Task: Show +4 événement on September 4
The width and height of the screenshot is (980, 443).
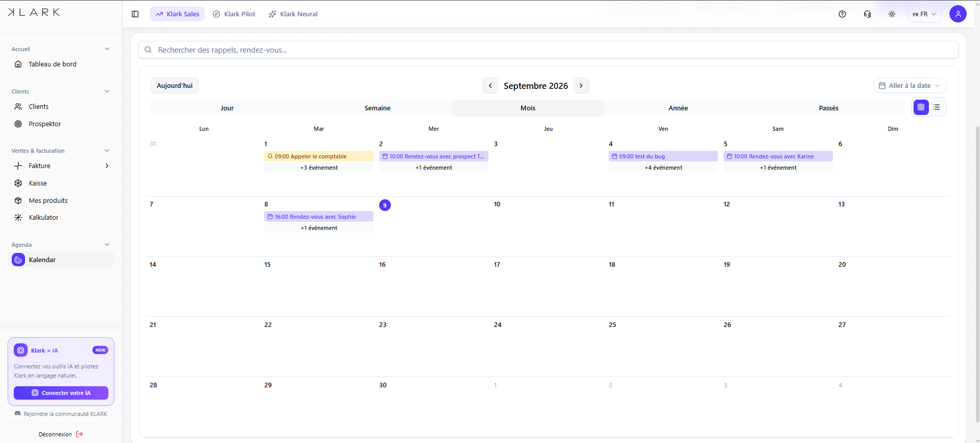Action: click(663, 168)
